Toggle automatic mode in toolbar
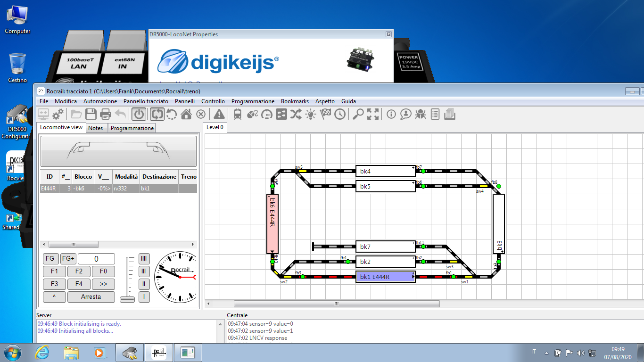The width and height of the screenshot is (644, 362). (157, 114)
